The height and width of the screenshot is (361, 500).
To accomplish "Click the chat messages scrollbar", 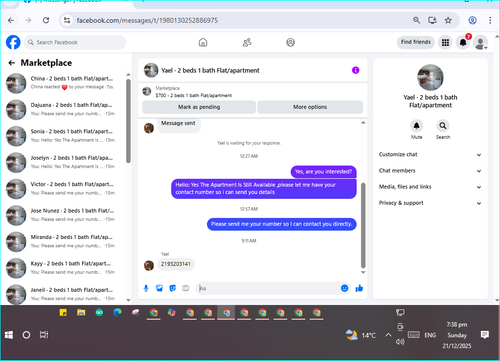I will (363, 225).
